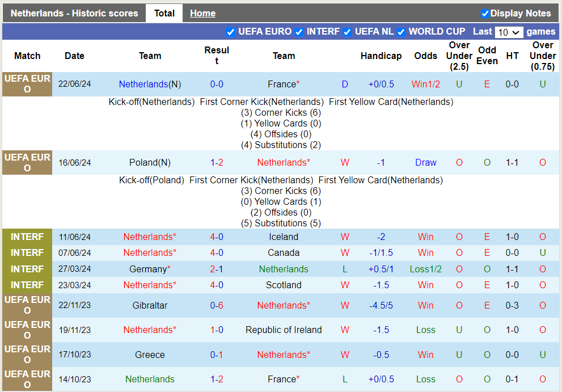Switch to the Home tab
The height and width of the screenshot is (392, 562).
(x=202, y=14)
